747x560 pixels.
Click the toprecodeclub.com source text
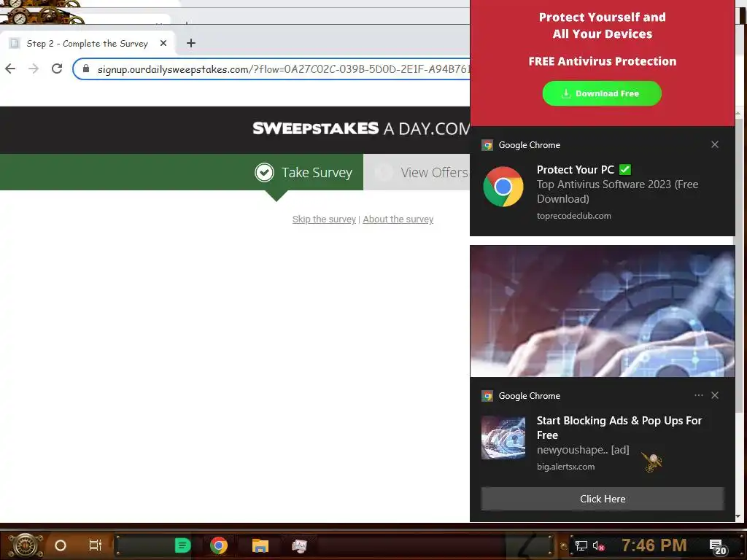pyautogui.click(x=573, y=216)
